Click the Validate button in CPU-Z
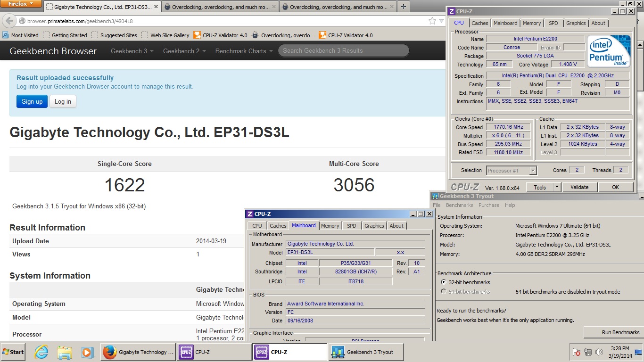Image resolution: width=644 pixels, height=362 pixels. click(x=579, y=187)
